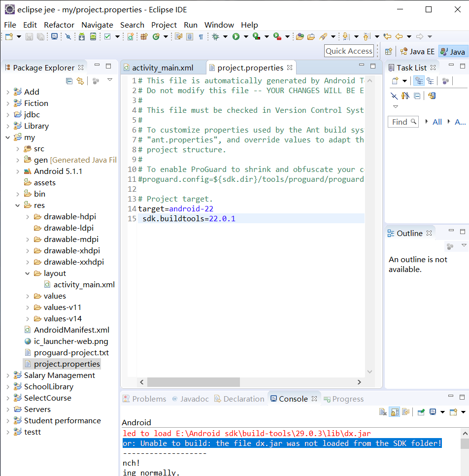The height and width of the screenshot is (476, 469).
Task: Click Collapse All in Package Explorer
Action: (69, 81)
